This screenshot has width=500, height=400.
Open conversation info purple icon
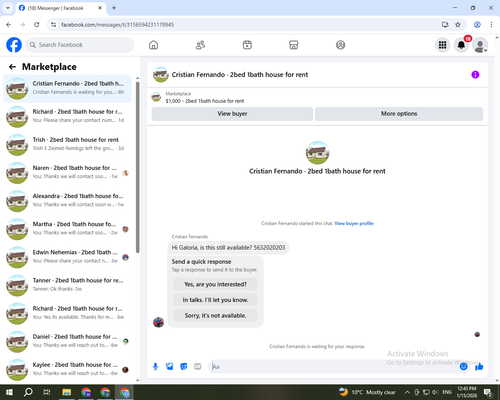pyautogui.click(x=475, y=75)
